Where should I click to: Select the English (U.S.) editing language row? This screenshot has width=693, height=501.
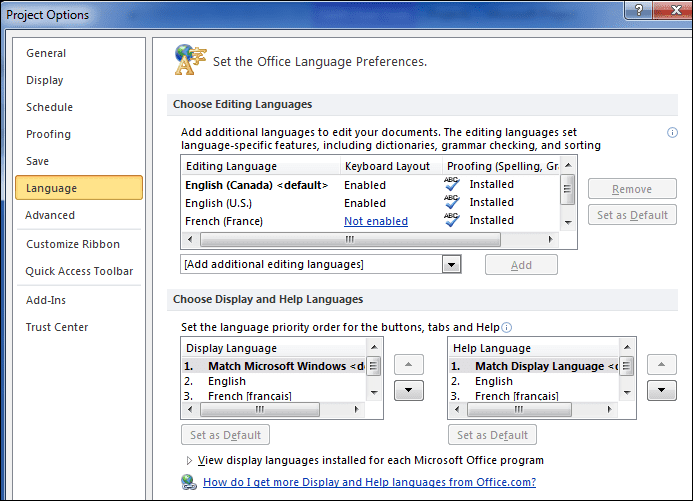[x=370, y=203]
